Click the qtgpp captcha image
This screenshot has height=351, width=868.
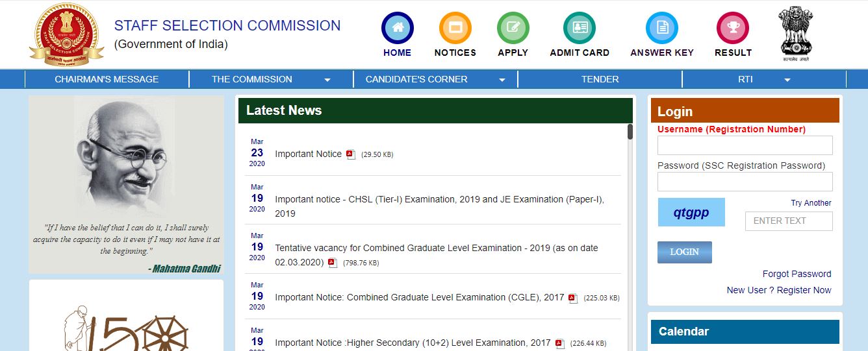tap(691, 212)
